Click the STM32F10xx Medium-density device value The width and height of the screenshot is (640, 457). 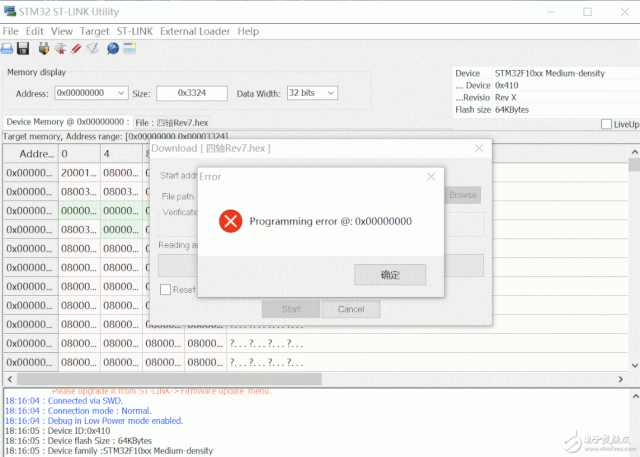[x=549, y=73]
